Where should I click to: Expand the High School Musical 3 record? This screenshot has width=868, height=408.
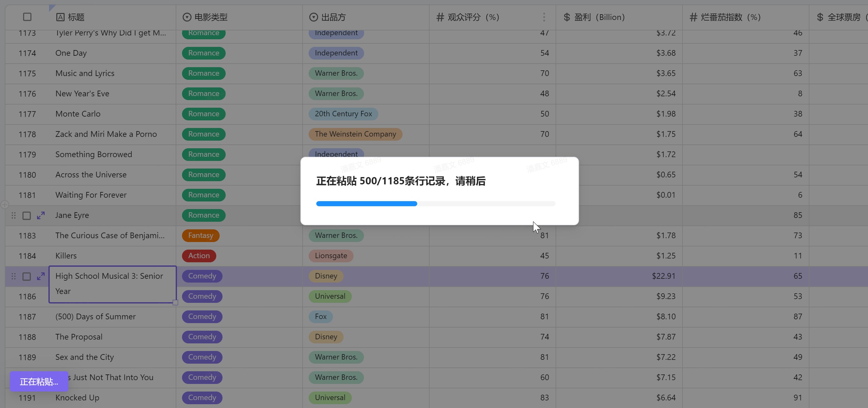(41, 276)
